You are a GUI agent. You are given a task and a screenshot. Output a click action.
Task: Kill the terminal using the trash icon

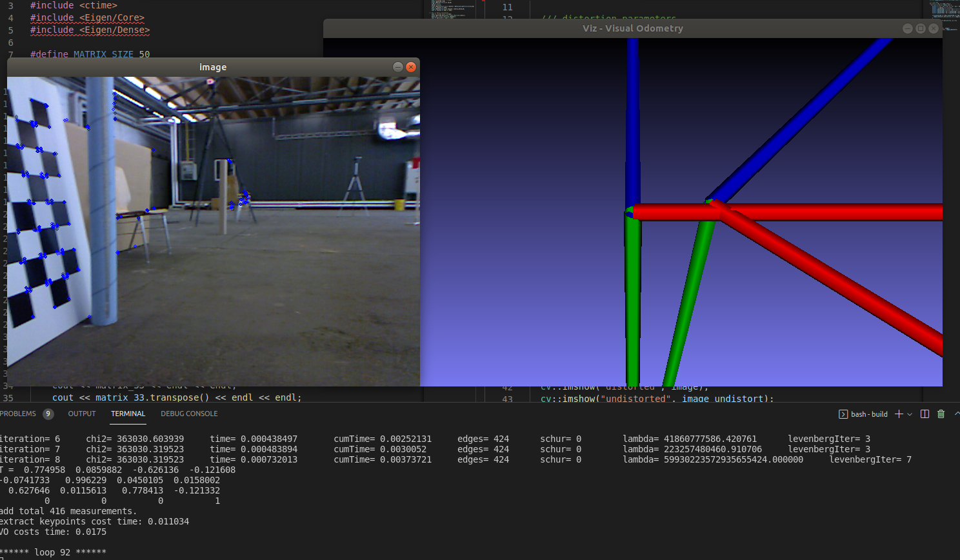pyautogui.click(x=941, y=414)
